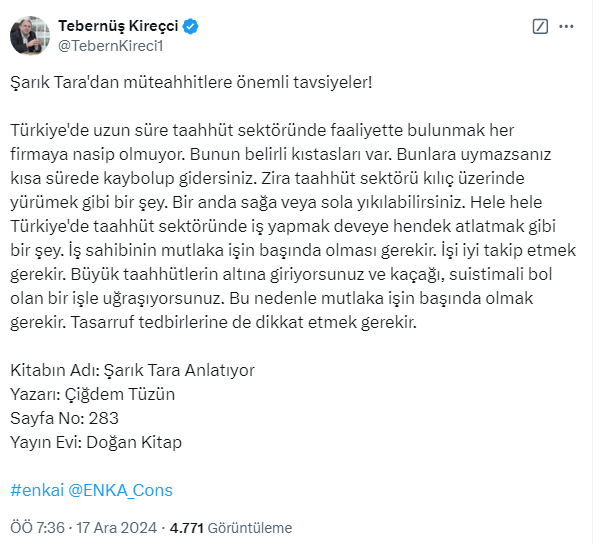Click the line "Yazarı: Çiğdem Tüzün"
Screen dimensions: 606x544
point(92,394)
